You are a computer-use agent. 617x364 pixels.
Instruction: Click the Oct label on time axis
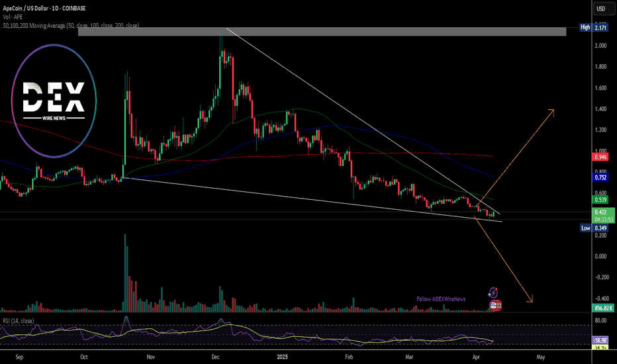[x=84, y=357]
